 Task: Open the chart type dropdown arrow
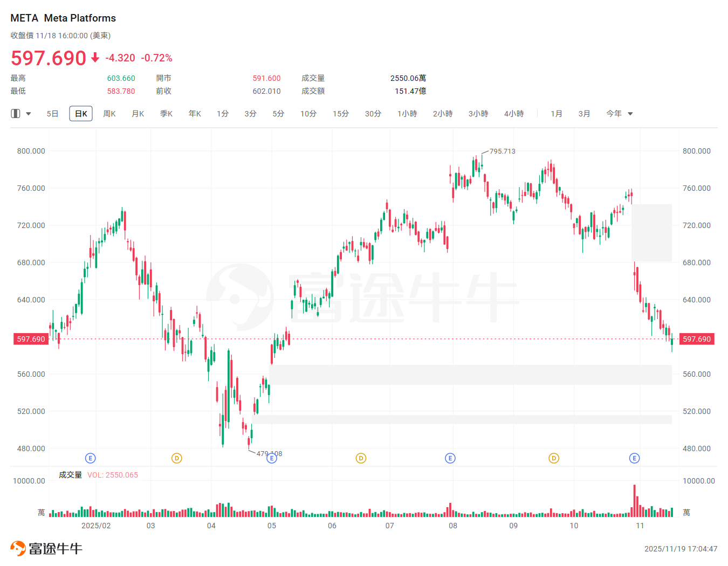tap(29, 114)
